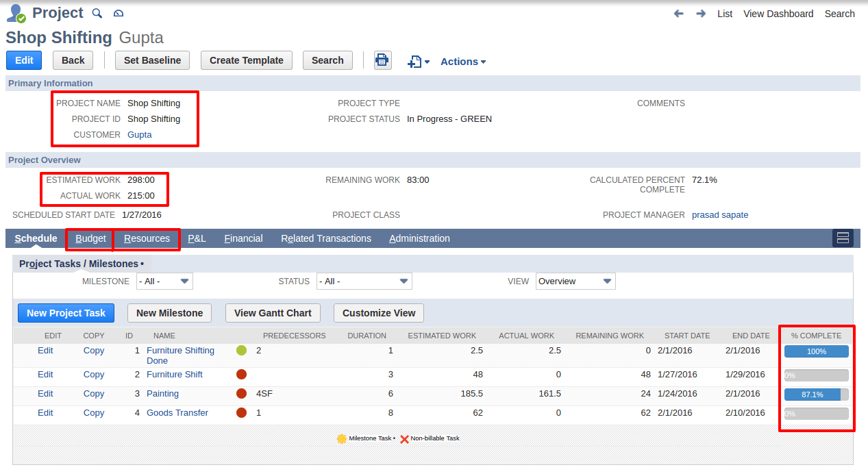This screenshot has width=868, height=476.
Task: Open project manager prasad sapate link
Action: tap(720, 215)
